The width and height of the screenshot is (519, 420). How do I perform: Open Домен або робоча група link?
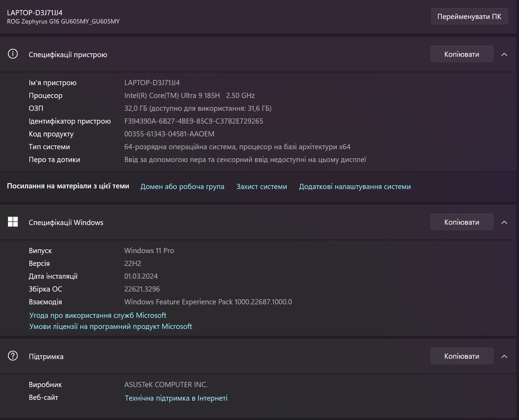pos(182,187)
